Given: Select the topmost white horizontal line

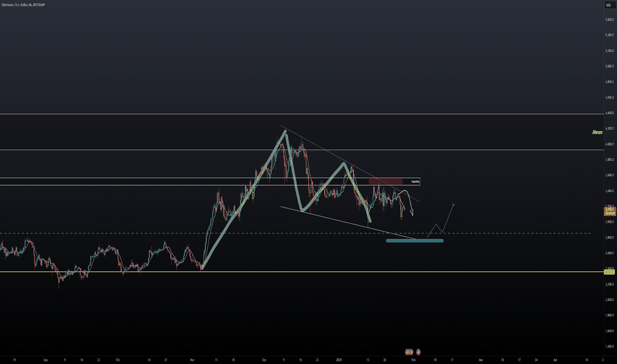Looking at the screenshot, I should pyautogui.click(x=301, y=114).
